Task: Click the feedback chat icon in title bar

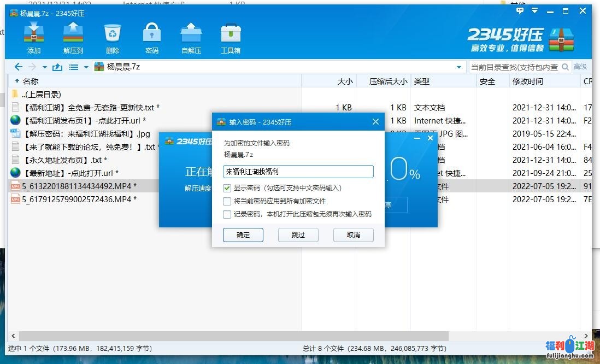Action: click(x=519, y=10)
